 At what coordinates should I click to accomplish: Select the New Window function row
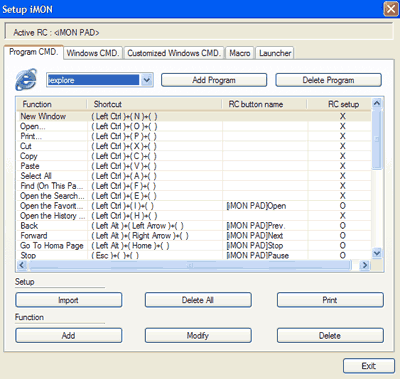194,116
